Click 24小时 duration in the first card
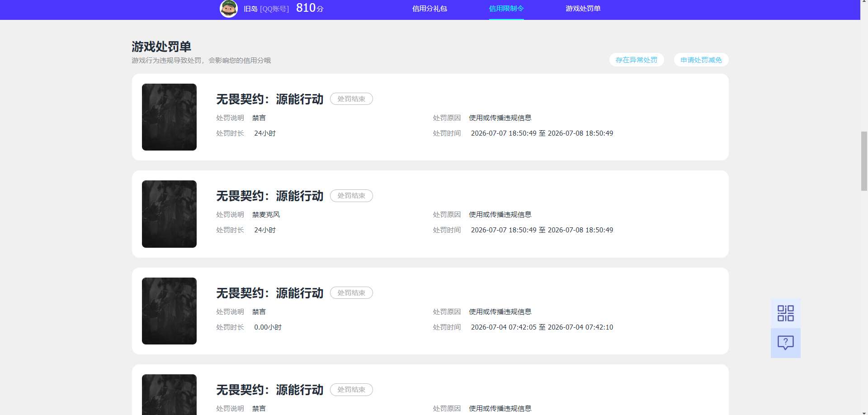Image resolution: width=868 pixels, height=415 pixels. [x=265, y=133]
